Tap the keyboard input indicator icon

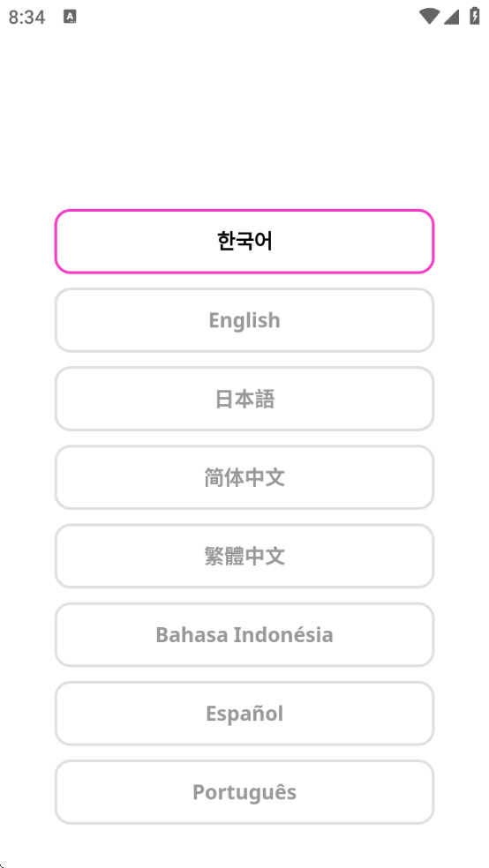[x=70, y=17]
